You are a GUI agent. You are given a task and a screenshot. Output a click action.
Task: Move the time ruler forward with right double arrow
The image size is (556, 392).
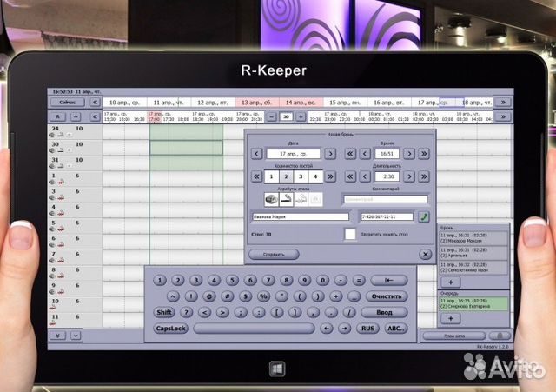pos(503,116)
